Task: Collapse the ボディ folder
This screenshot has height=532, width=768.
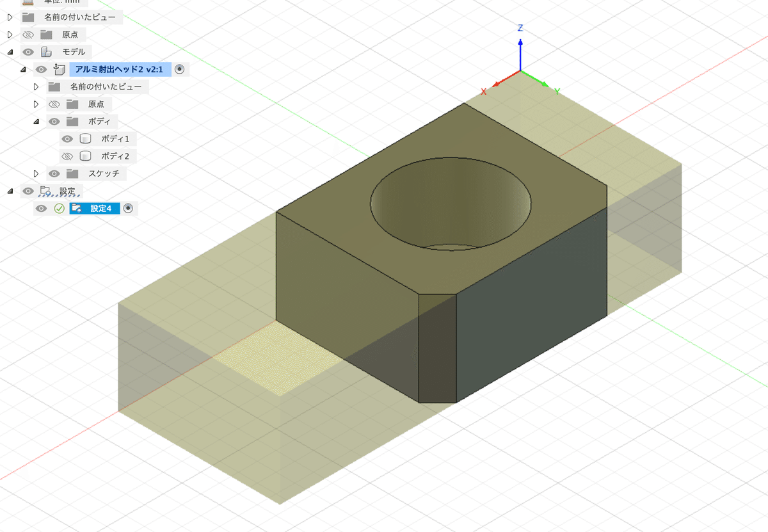Action: click(x=36, y=121)
